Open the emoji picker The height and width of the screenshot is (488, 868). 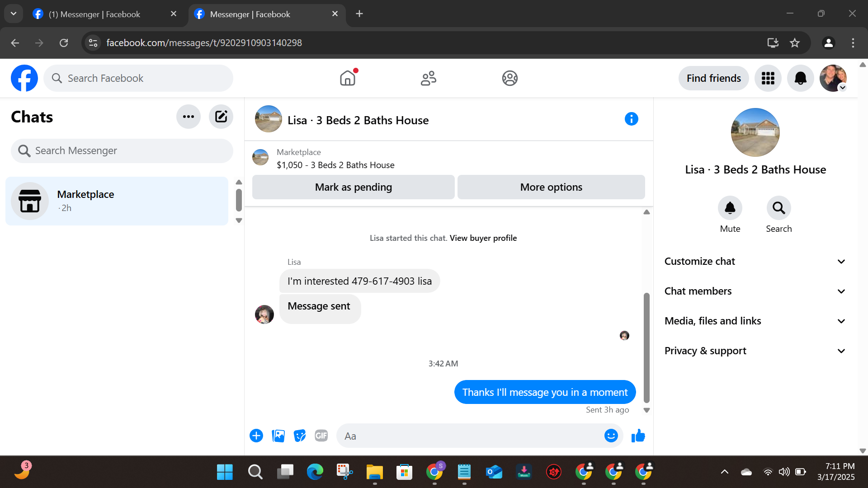click(x=611, y=436)
